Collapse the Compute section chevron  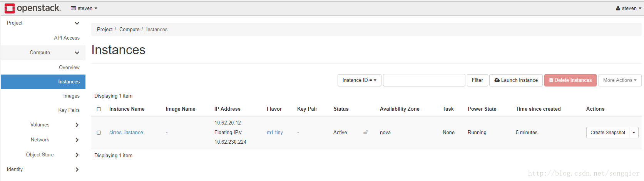coord(77,53)
